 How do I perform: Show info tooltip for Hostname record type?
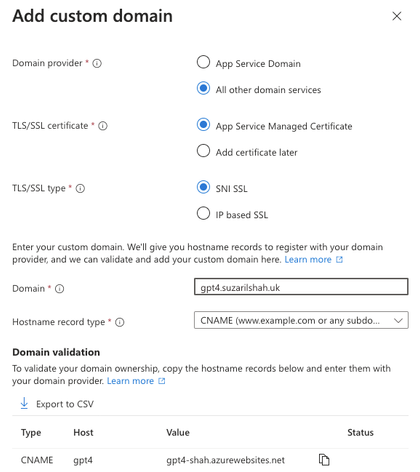(x=120, y=322)
